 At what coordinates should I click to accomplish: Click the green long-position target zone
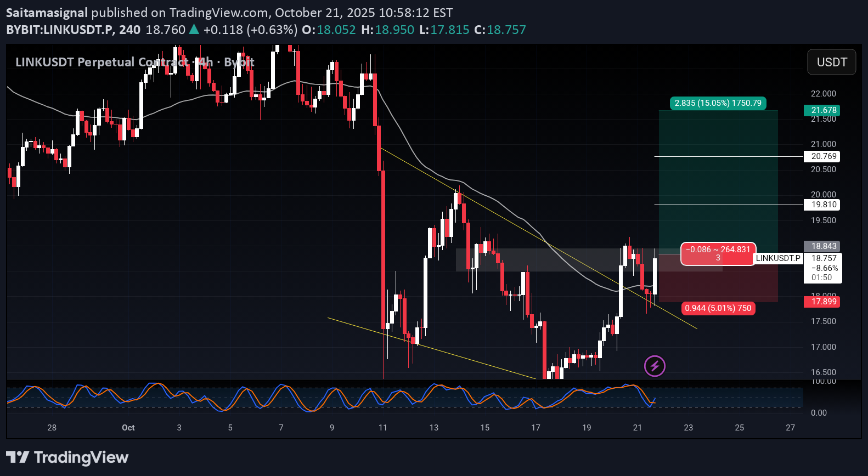[718, 175]
